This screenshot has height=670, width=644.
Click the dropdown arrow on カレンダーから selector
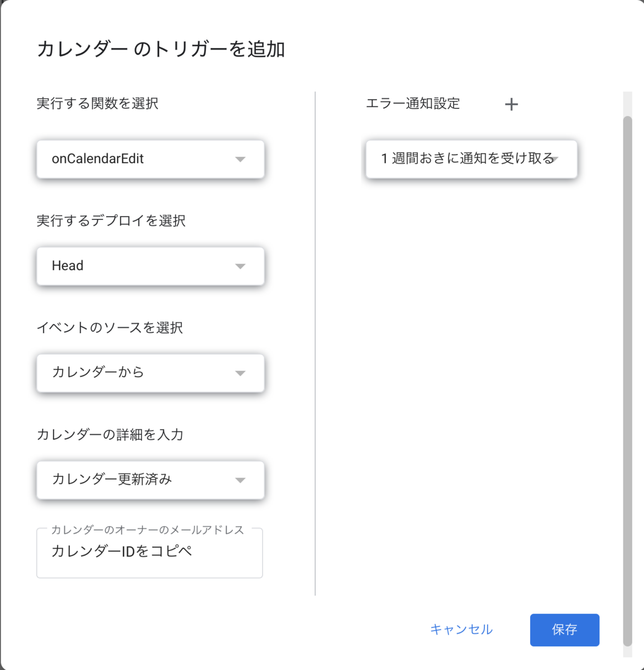tap(240, 373)
